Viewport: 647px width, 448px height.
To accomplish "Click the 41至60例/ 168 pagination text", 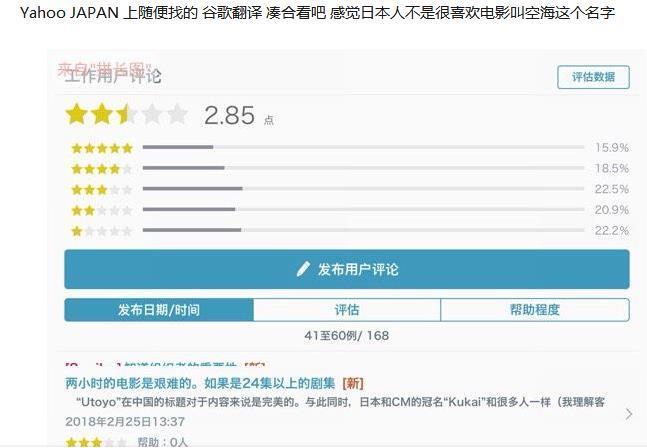I will pyautogui.click(x=347, y=335).
